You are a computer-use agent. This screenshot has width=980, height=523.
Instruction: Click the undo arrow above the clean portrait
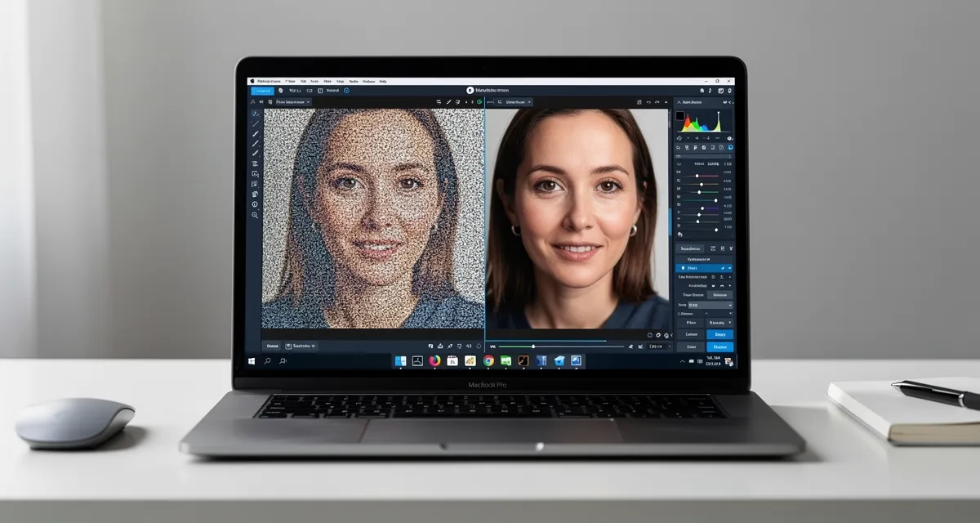pyautogui.click(x=648, y=102)
